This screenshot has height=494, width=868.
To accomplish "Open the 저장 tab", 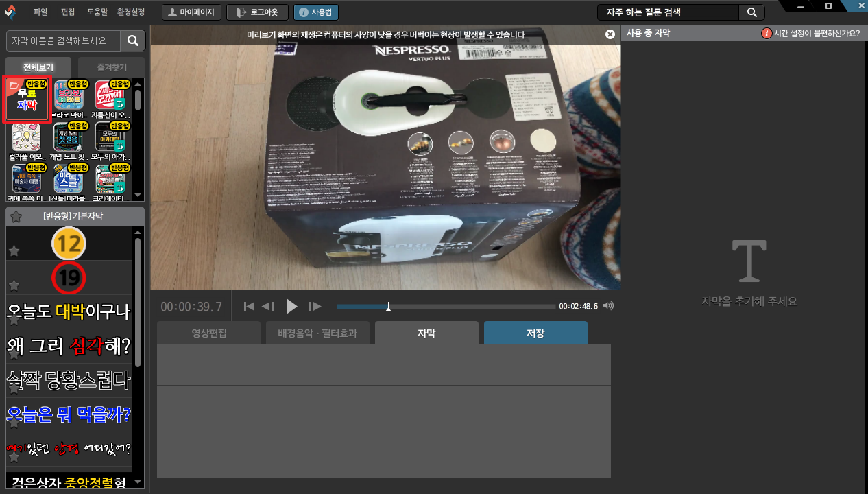I will click(535, 333).
